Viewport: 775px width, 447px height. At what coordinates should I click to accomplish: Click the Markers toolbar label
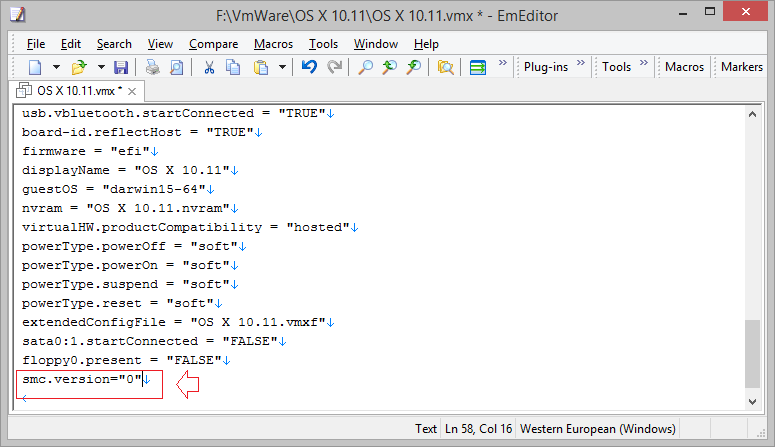point(741,67)
